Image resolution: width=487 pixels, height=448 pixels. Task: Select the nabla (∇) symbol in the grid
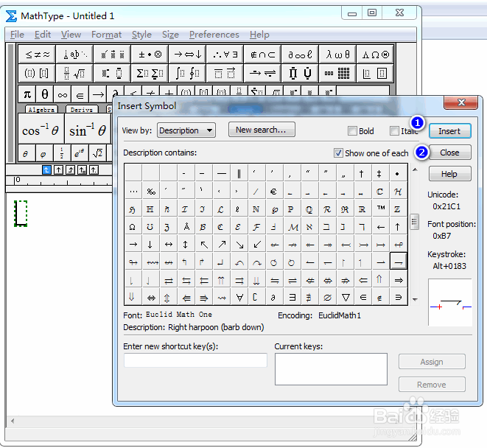click(346, 298)
